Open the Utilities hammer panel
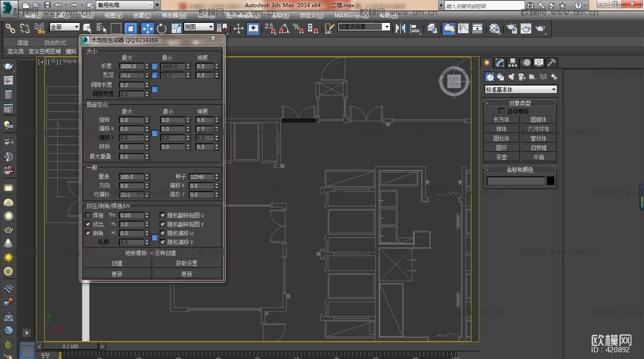Screen dimensions: 644x359 (x=552, y=63)
